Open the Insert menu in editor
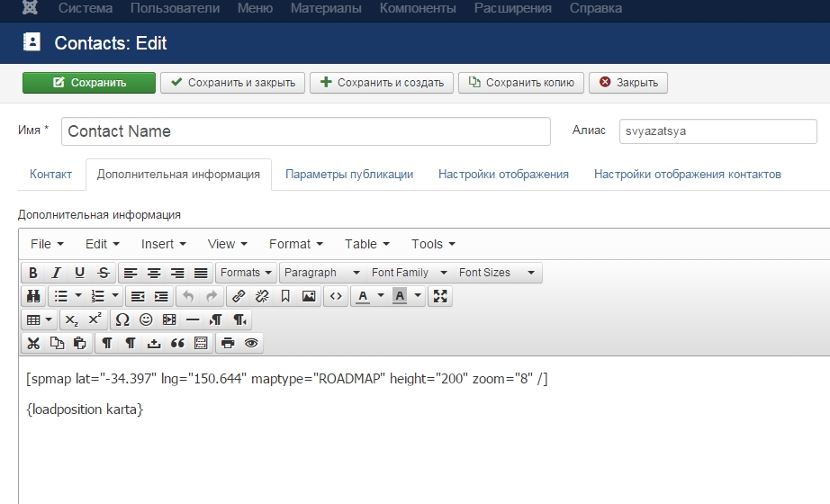This screenshot has width=830, height=504. click(x=163, y=244)
